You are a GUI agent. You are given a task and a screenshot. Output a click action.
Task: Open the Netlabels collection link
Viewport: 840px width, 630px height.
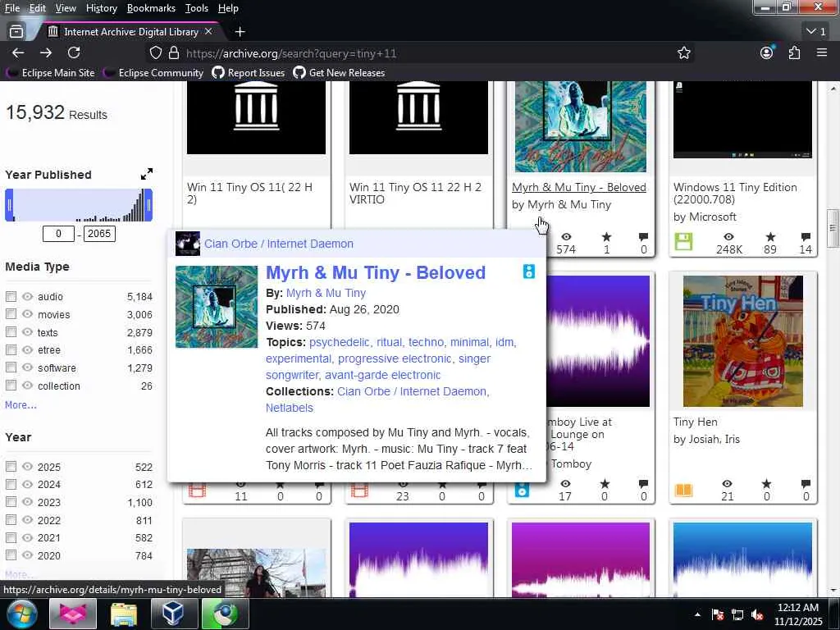(x=289, y=408)
